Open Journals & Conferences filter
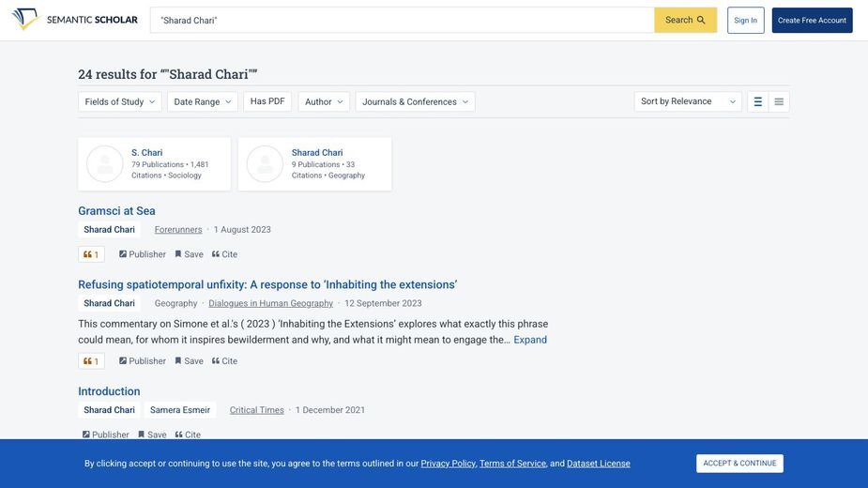The image size is (868, 488). [x=415, y=102]
